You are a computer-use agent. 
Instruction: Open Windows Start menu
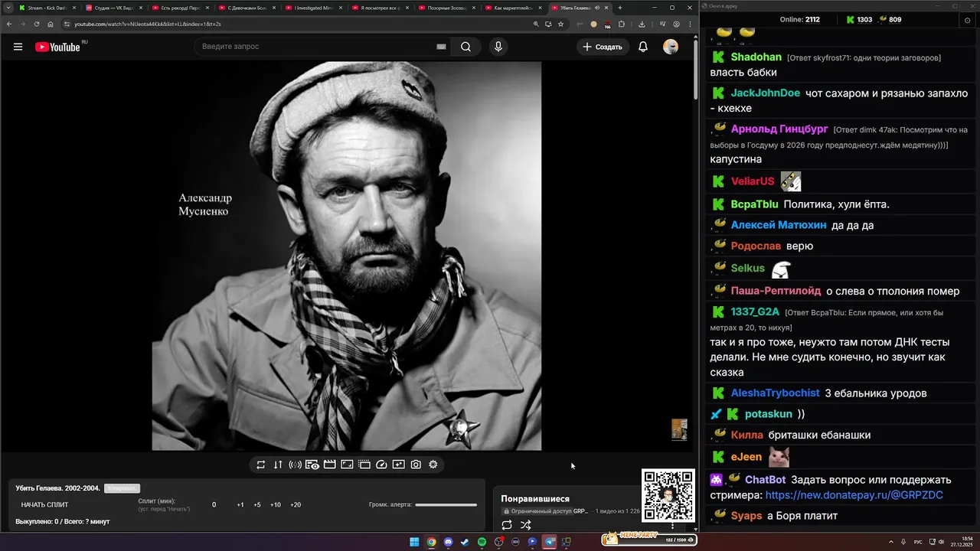(414, 542)
